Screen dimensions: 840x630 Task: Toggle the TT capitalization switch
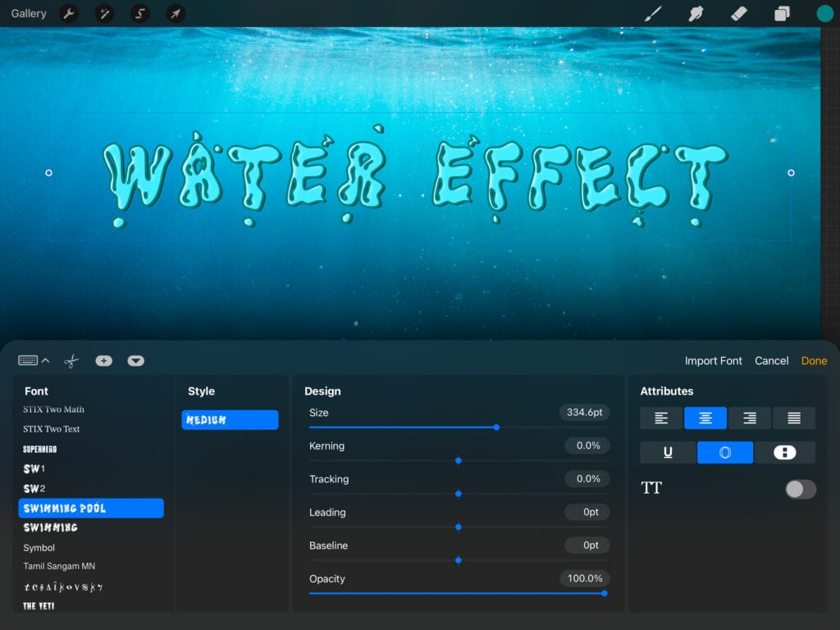pyautogui.click(x=800, y=489)
